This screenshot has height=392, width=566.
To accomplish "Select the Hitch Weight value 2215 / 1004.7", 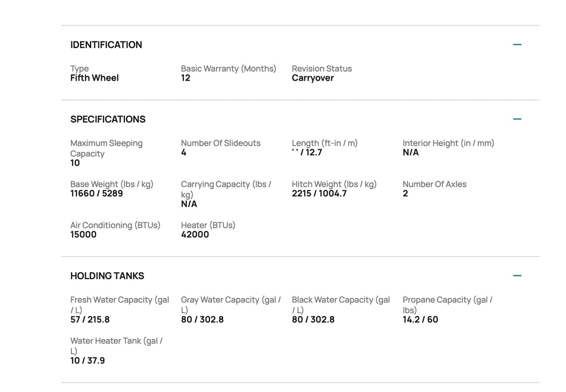I will click(319, 194).
